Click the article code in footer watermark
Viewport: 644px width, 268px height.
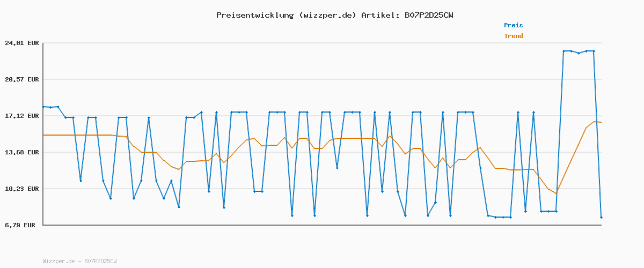click(100, 261)
